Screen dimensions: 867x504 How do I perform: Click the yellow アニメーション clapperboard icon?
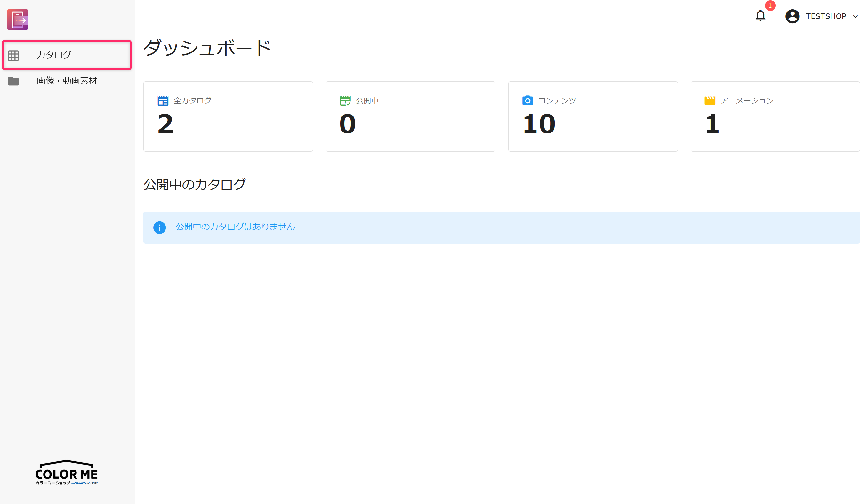point(710,100)
